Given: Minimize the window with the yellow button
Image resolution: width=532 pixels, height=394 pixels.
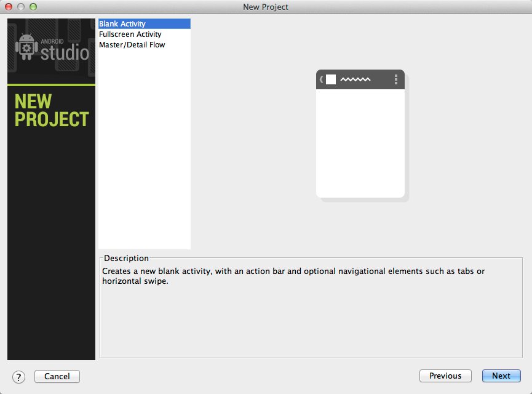Looking at the screenshot, I should click(21, 7).
